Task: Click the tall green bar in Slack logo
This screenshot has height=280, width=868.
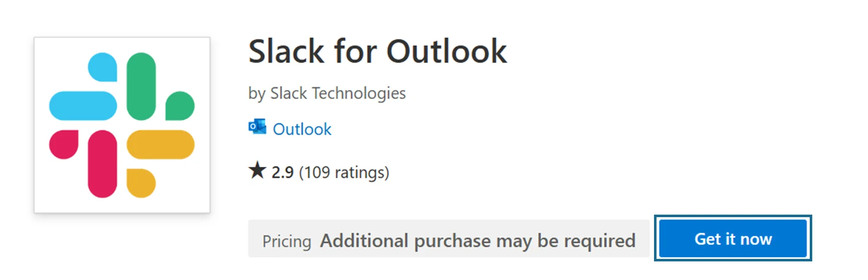Action: click(141, 86)
